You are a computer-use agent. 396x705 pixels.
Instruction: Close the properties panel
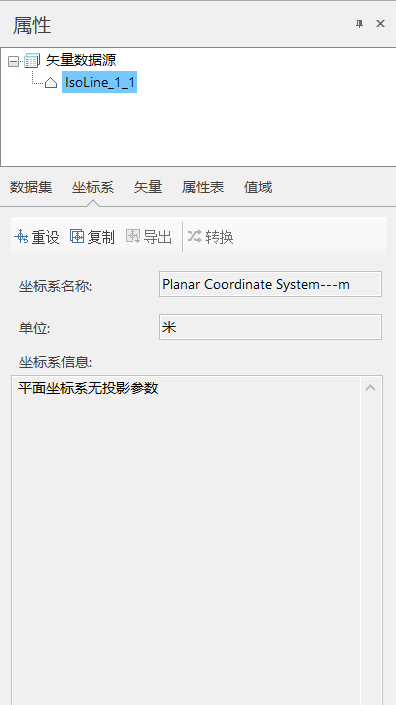[380, 24]
